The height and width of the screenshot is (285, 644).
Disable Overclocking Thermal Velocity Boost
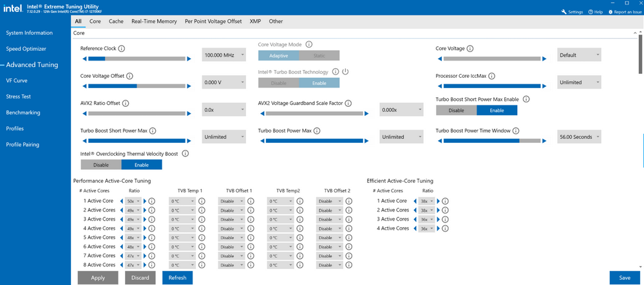(101, 165)
